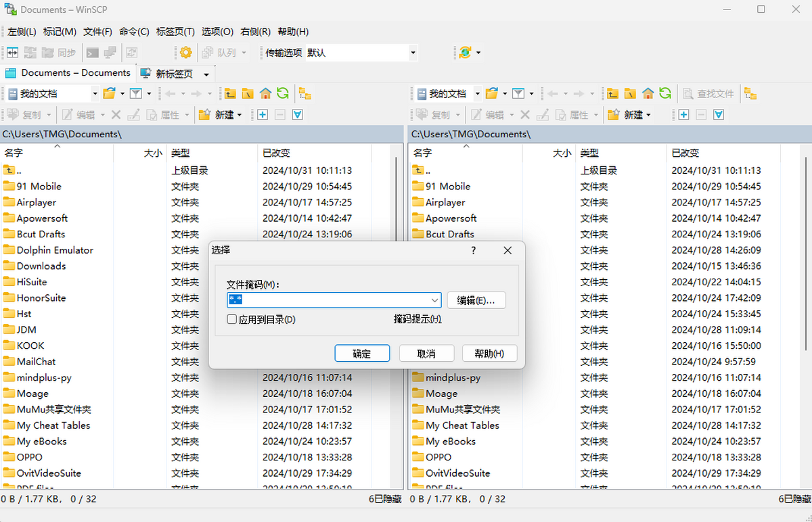Screen dimensions: 812x522
Task: Click inside the 文件掩码 input field
Action: pyautogui.click(x=325, y=300)
